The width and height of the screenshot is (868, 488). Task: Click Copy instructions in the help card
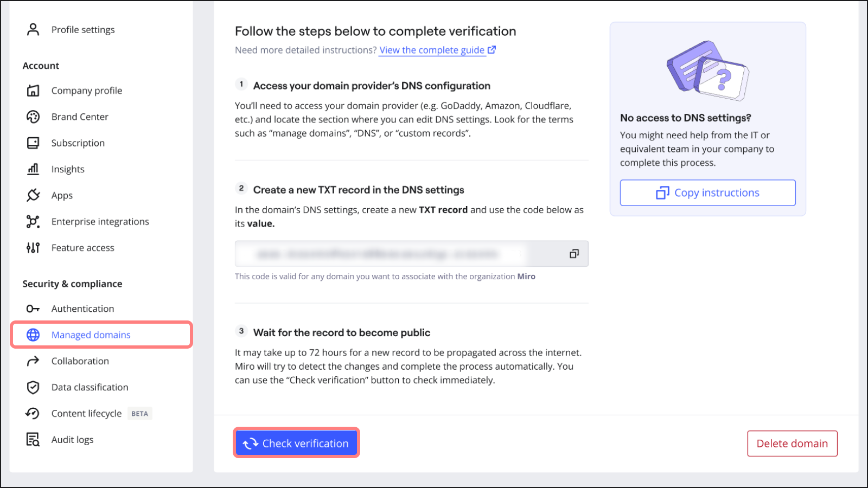coord(707,192)
